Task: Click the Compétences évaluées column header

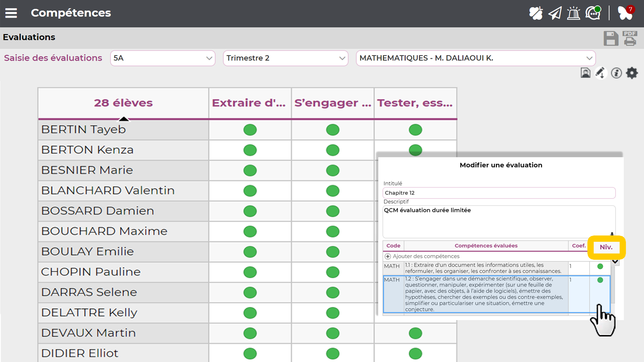Action: click(x=486, y=246)
